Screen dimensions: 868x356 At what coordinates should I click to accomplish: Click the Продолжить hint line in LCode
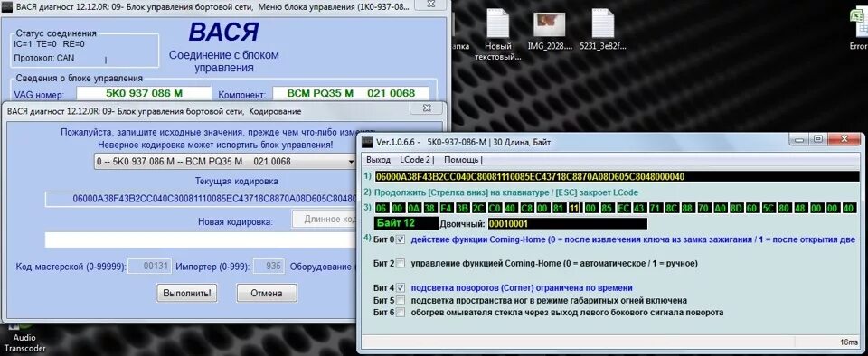pos(506,192)
